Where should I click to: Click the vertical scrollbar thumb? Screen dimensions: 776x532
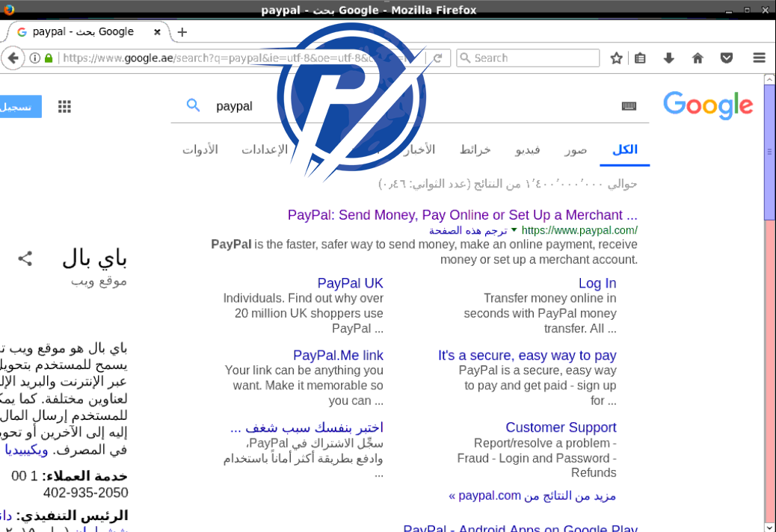[x=769, y=152]
